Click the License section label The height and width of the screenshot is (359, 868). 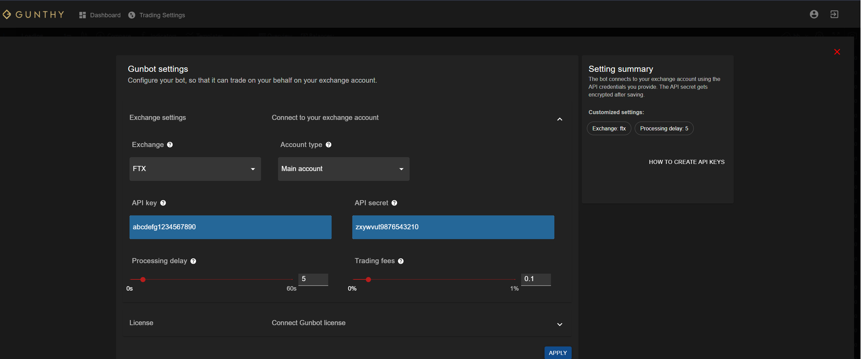(141, 323)
